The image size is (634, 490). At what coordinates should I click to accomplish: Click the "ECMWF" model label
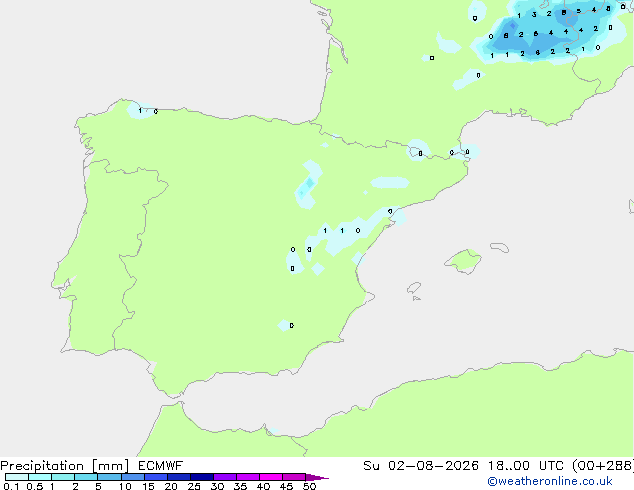(x=161, y=466)
